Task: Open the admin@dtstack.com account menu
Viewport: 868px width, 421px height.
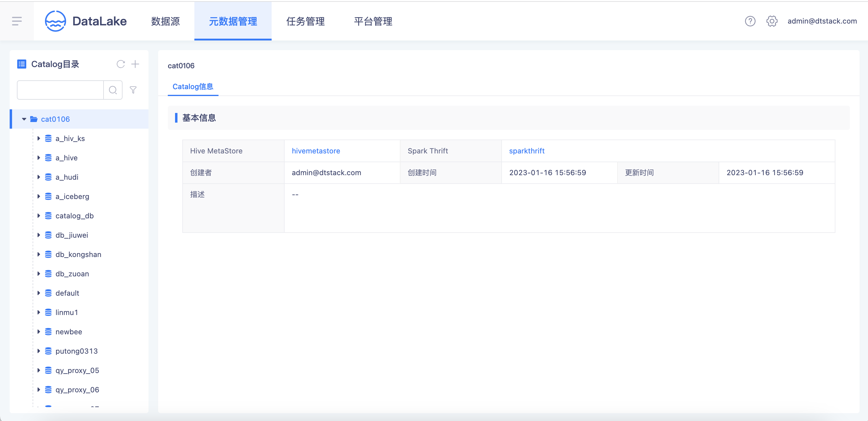Action: point(822,21)
